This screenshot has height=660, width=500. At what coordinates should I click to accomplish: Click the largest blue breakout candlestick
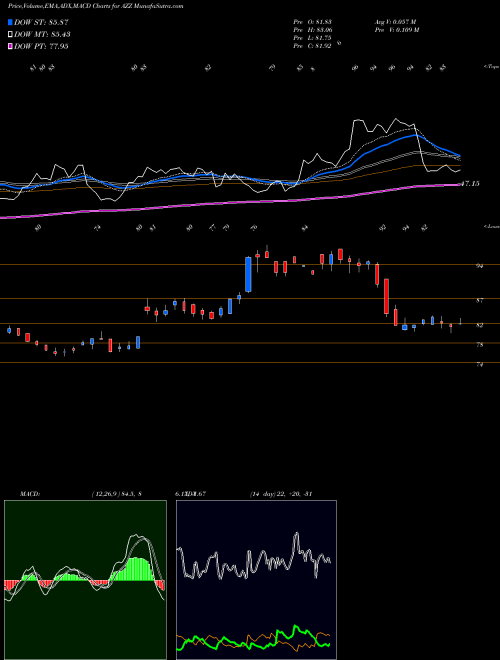[248, 274]
